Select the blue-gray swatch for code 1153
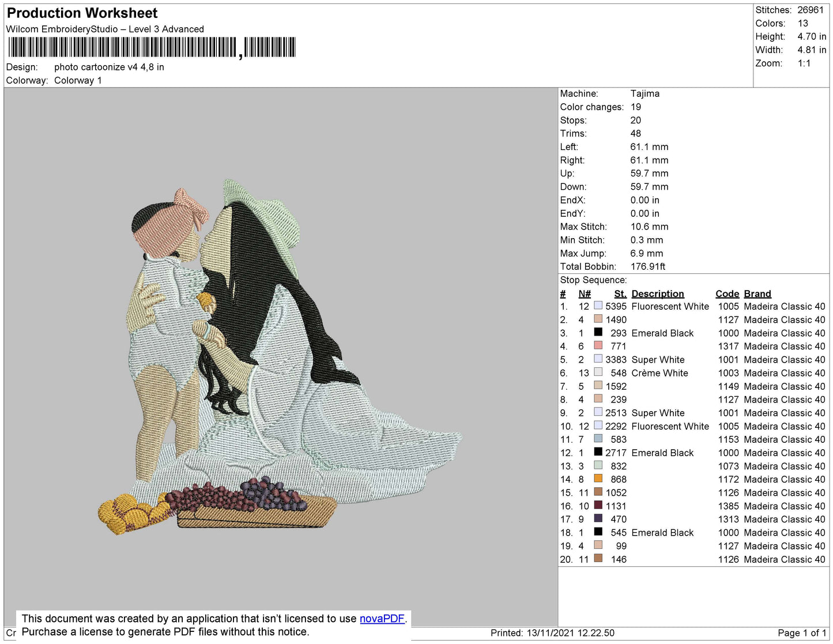Screen dimensions: 833x644 (598, 439)
